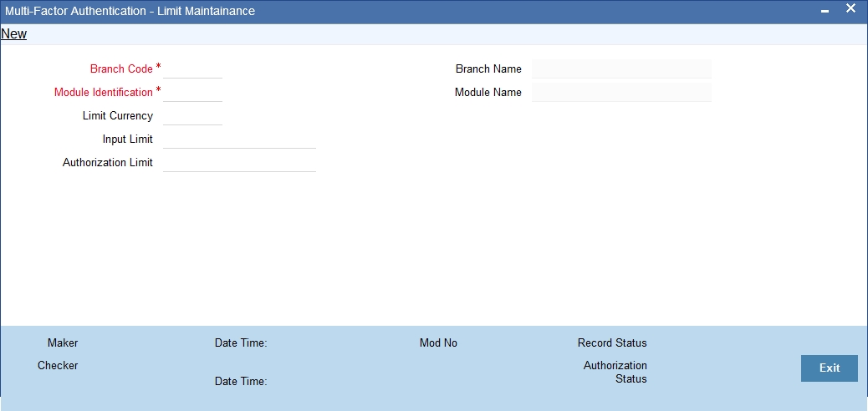Viewport: 868px width, 411px height.
Task: Click the Branch Name display field
Action: (621, 69)
